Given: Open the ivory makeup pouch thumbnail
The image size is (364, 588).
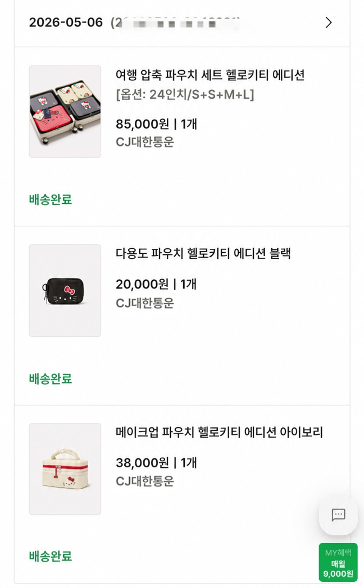Looking at the screenshot, I should [65, 469].
